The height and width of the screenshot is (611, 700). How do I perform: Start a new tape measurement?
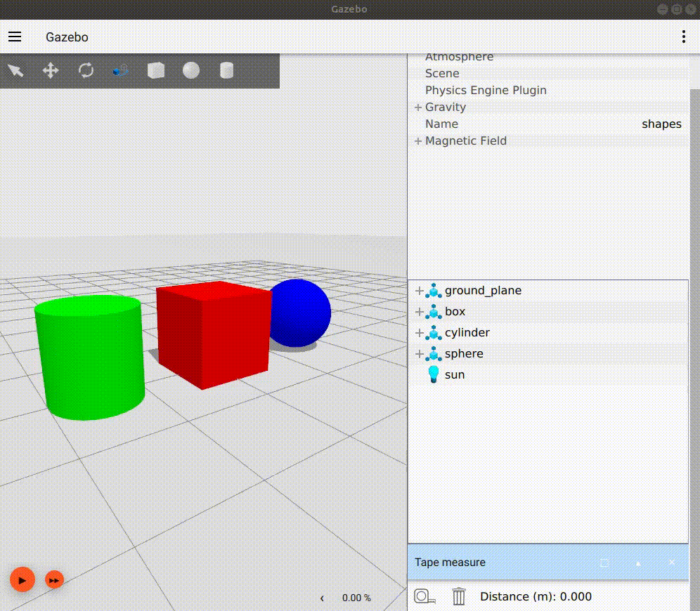coord(424,596)
